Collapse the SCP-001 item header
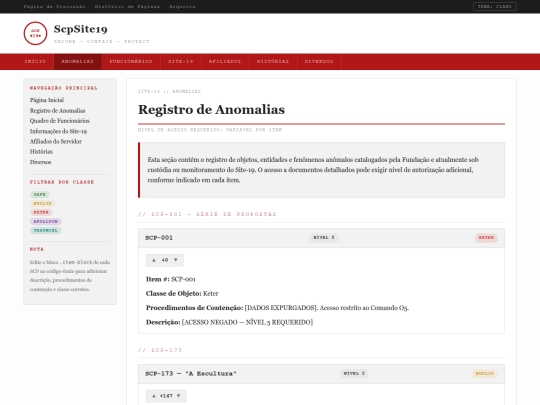 pos(321,238)
